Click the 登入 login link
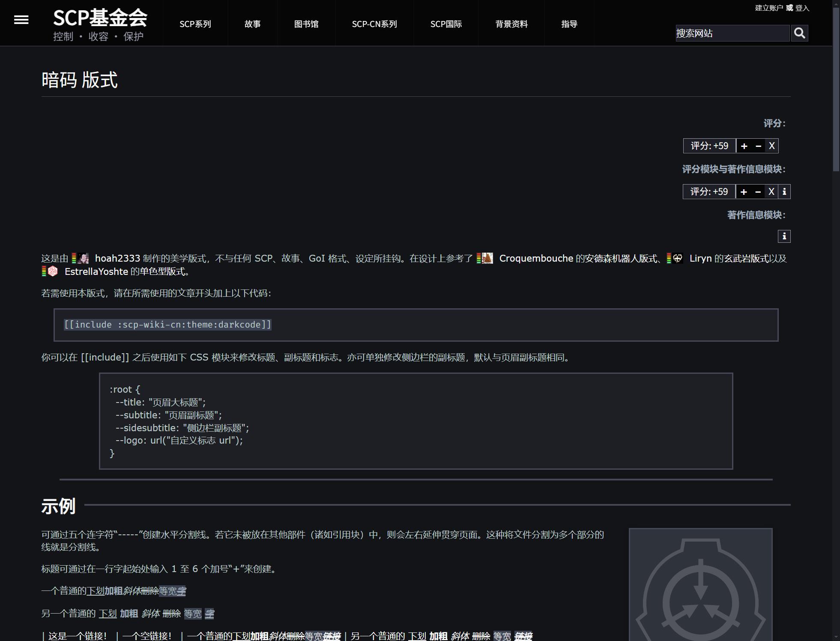The width and height of the screenshot is (840, 641). (x=802, y=8)
